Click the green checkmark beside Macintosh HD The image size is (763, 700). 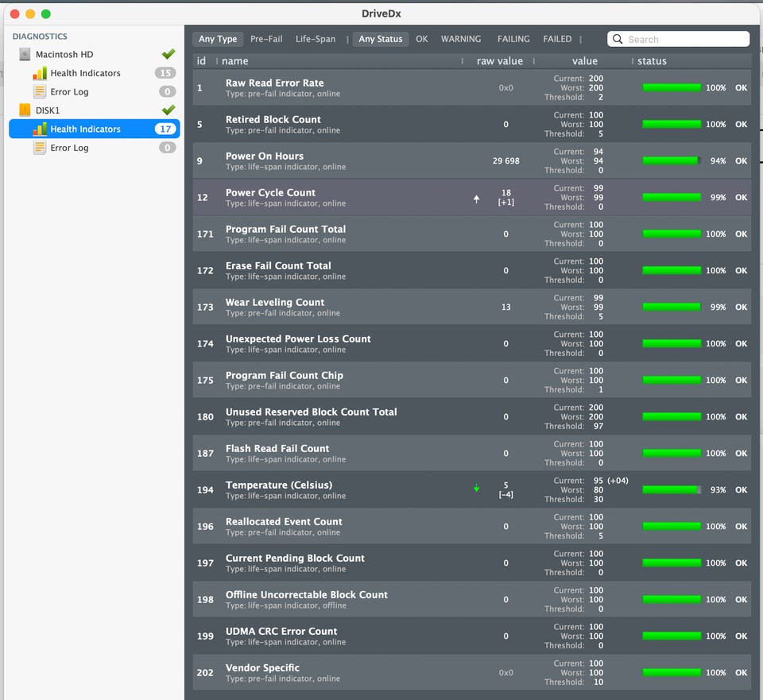tap(168, 54)
